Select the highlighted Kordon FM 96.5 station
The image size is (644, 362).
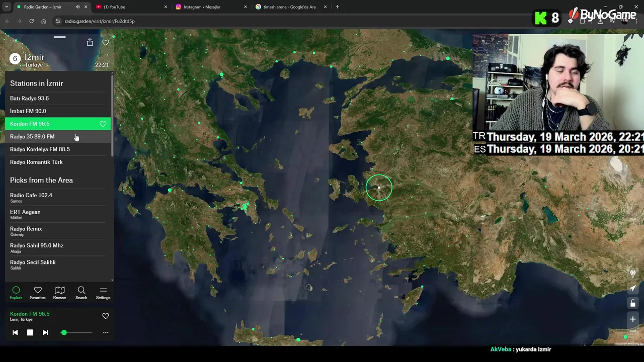pyautogui.click(x=58, y=124)
